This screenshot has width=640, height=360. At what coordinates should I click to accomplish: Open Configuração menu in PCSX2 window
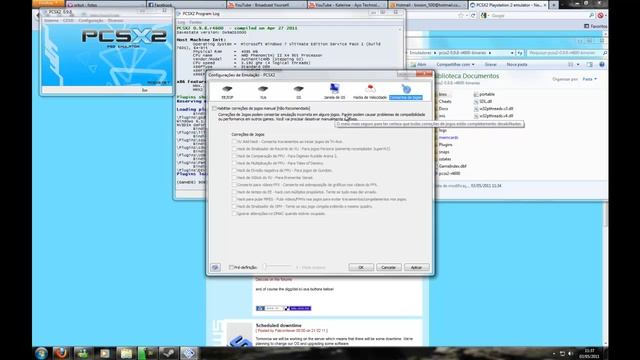click(x=91, y=20)
